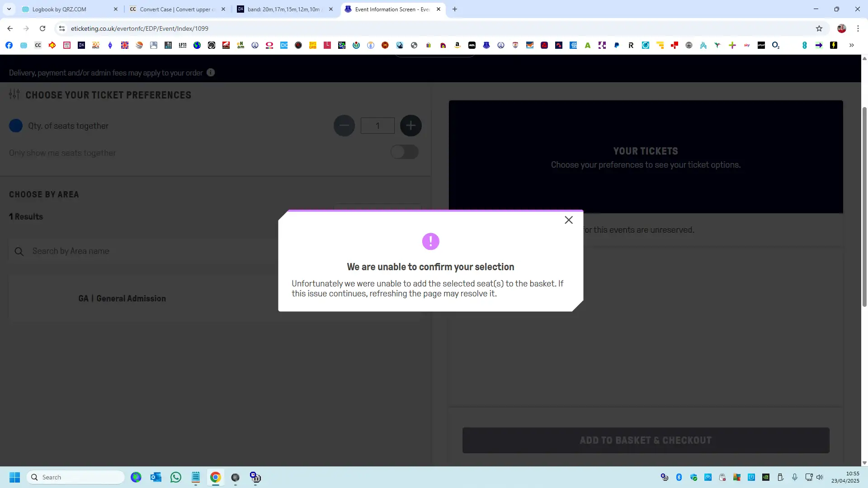The width and height of the screenshot is (868, 488).
Task: Click the blue circle next to Qty of seats
Action: point(16,126)
